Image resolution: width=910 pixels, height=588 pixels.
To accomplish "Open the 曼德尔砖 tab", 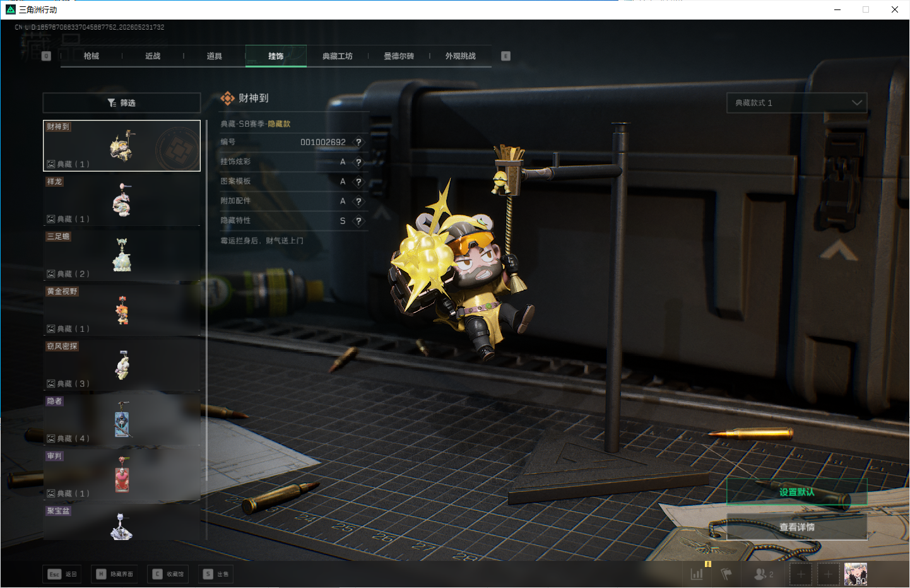I will 399,56.
